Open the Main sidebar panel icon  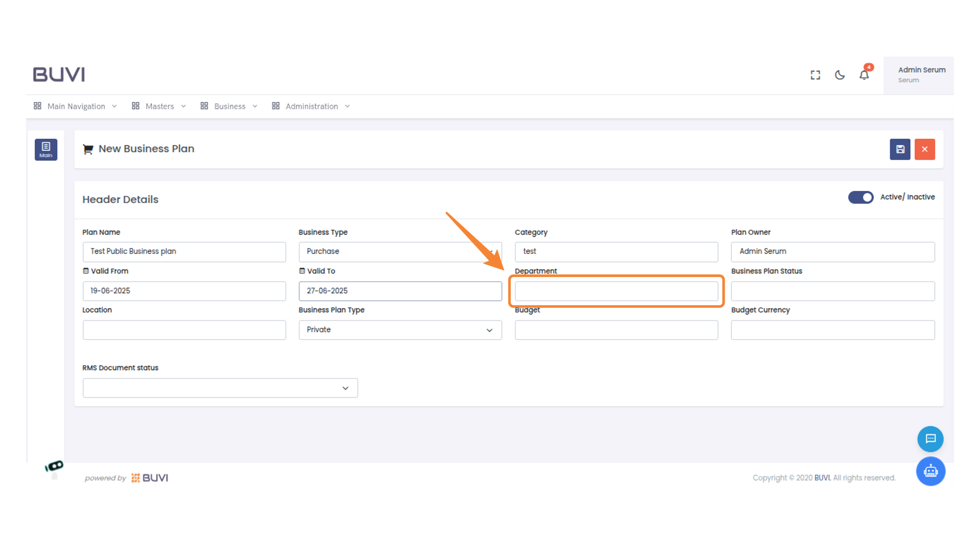coord(46,149)
